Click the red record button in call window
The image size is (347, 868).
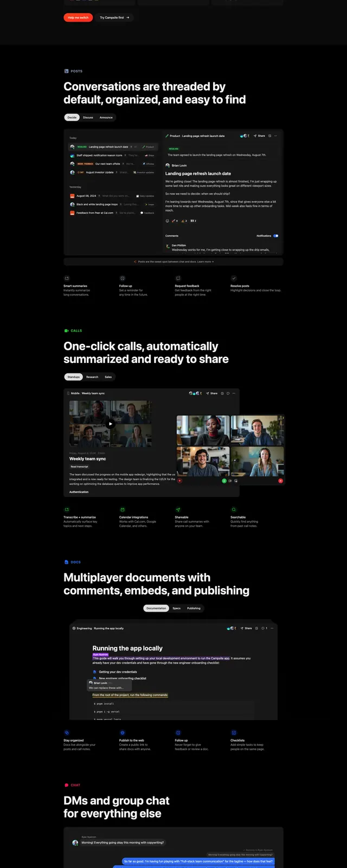click(180, 481)
